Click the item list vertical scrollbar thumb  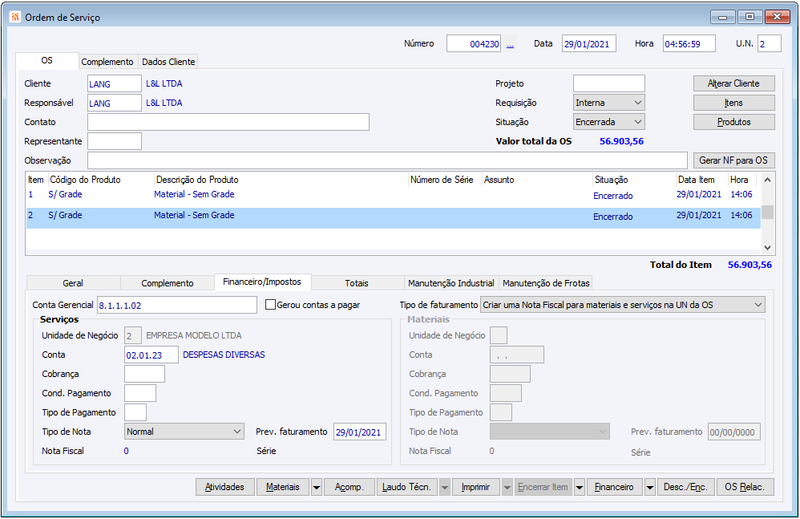(767, 211)
